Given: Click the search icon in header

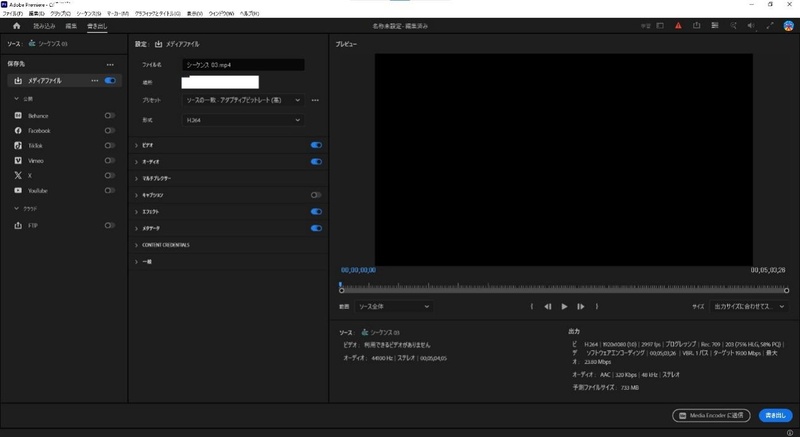Looking at the screenshot, I should [x=733, y=25].
